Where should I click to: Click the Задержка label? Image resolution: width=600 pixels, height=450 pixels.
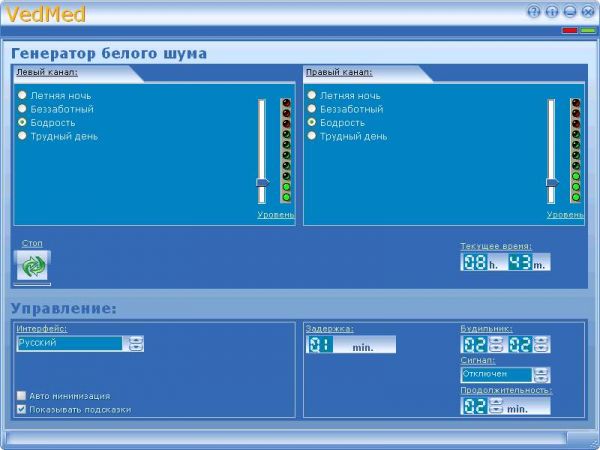[x=329, y=329]
